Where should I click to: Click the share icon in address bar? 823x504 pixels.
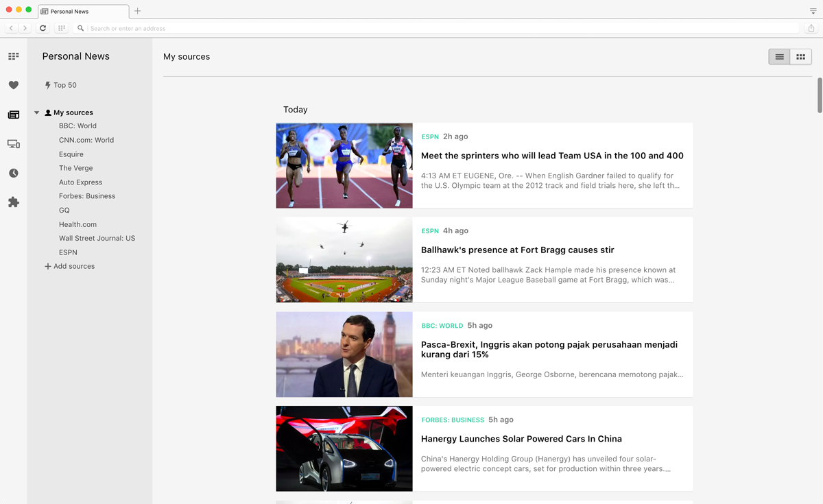pyautogui.click(x=811, y=28)
